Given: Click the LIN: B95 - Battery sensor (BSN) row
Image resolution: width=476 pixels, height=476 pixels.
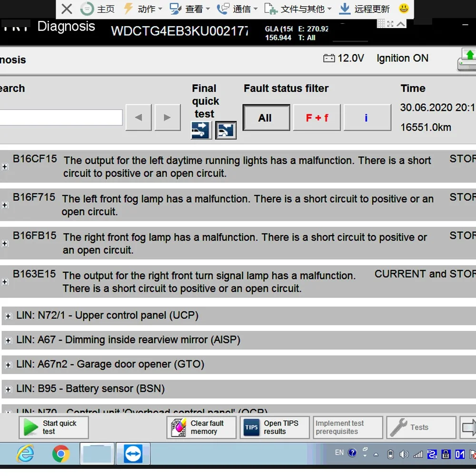Looking at the screenshot, I should pos(238,389).
